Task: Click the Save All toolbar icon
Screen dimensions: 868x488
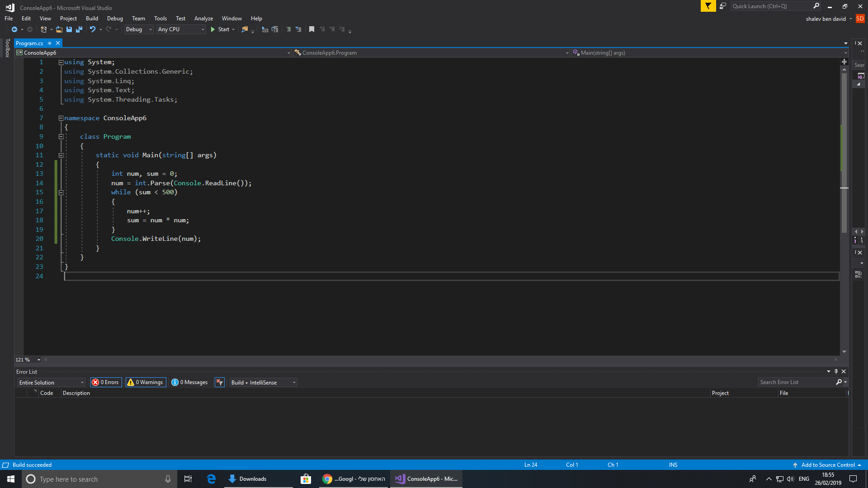Action: click(79, 29)
